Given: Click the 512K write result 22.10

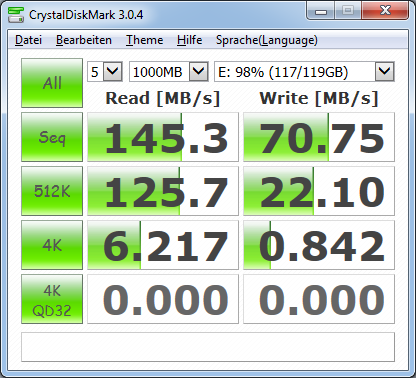Looking at the screenshot, I should click(319, 191).
